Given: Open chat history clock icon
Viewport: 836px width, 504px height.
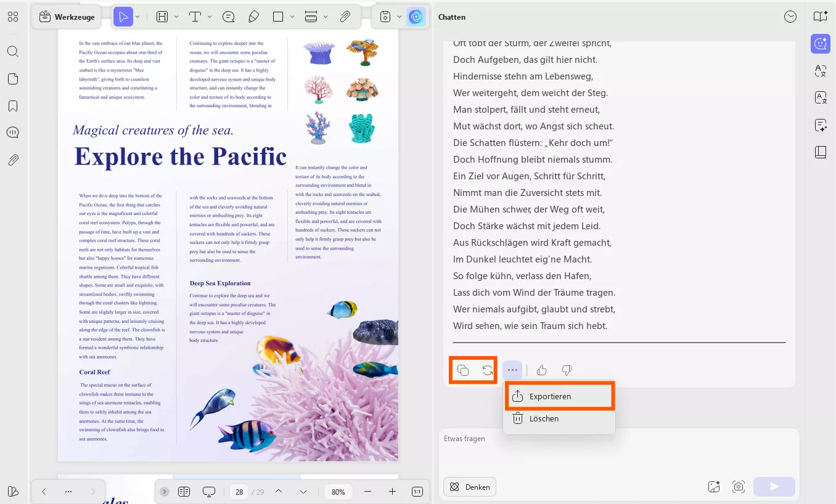Looking at the screenshot, I should click(790, 17).
